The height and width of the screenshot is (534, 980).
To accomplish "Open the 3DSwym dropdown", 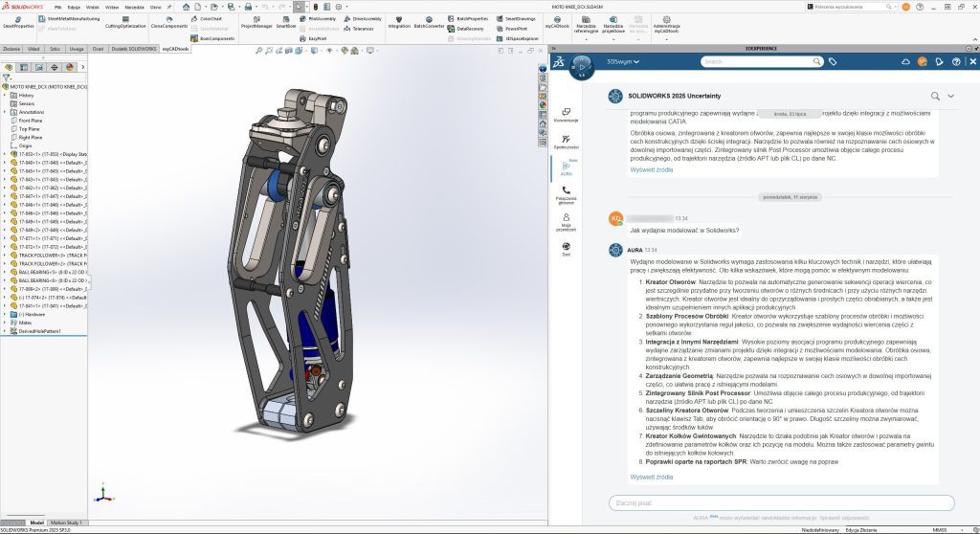I will tap(622, 61).
